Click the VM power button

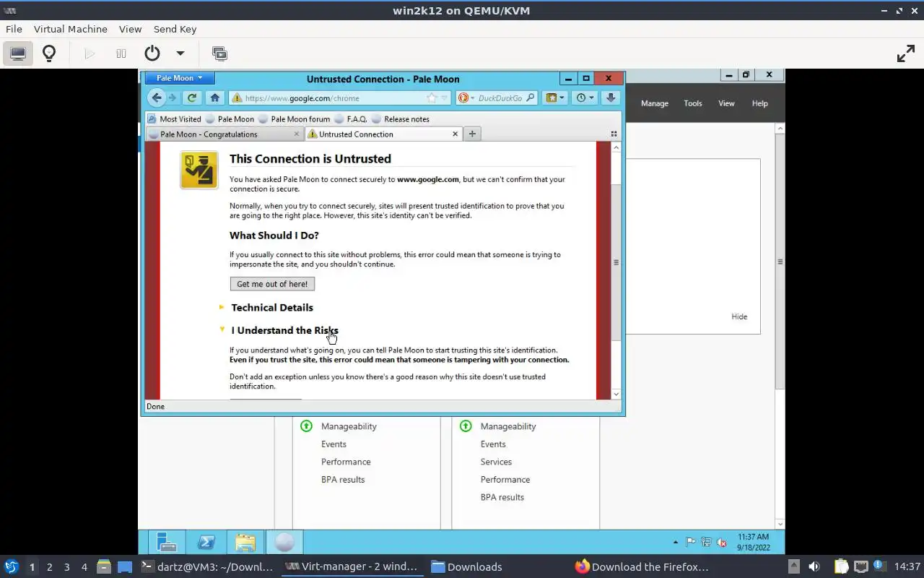coord(152,53)
